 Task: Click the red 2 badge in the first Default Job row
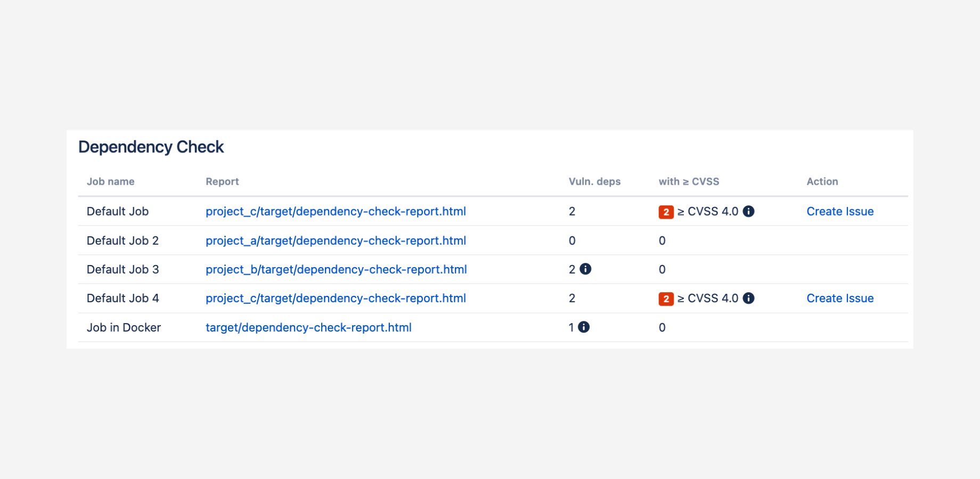pyautogui.click(x=666, y=212)
